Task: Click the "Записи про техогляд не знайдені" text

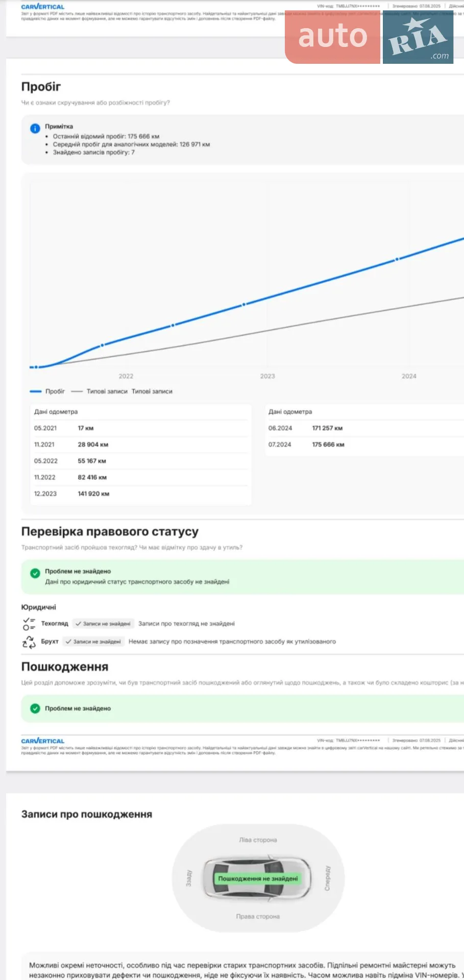Action: pos(186,624)
